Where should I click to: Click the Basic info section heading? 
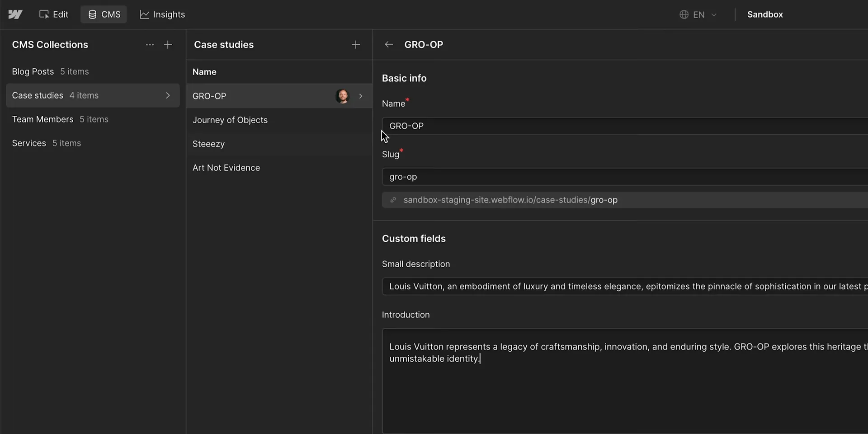[x=404, y=78]
